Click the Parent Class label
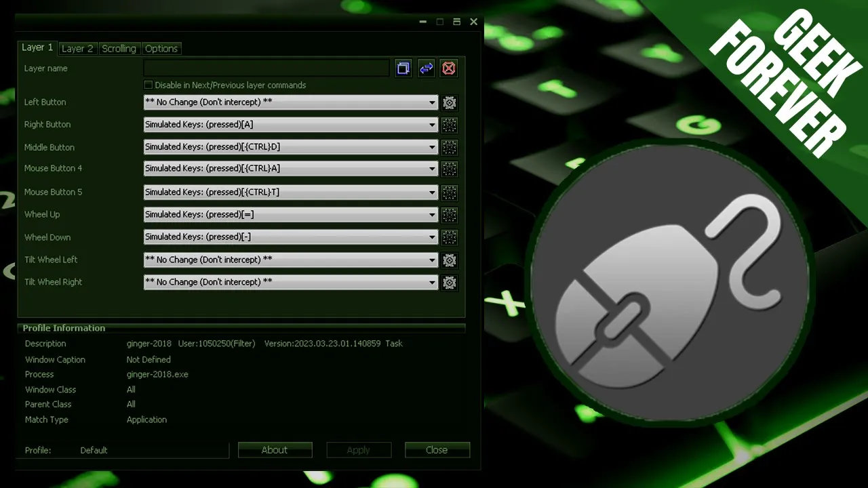The image size is (868, 488). pyautogui.click(x=48, y=405)
